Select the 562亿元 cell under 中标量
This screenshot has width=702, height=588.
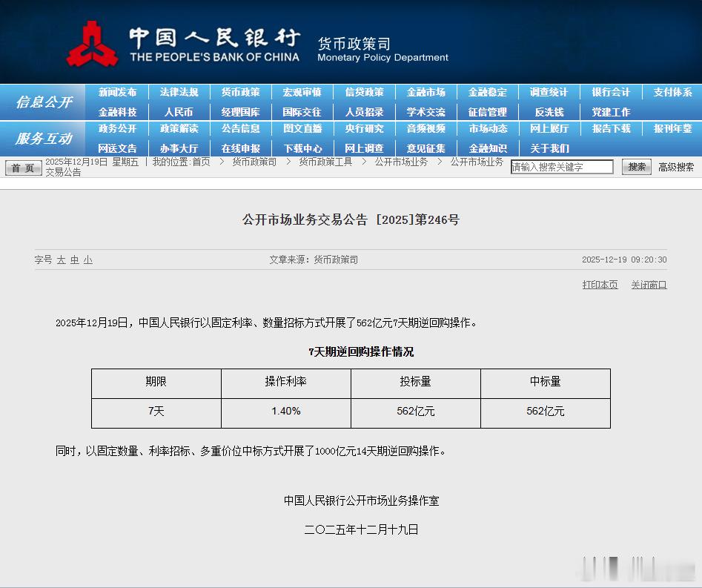[546, 413]
